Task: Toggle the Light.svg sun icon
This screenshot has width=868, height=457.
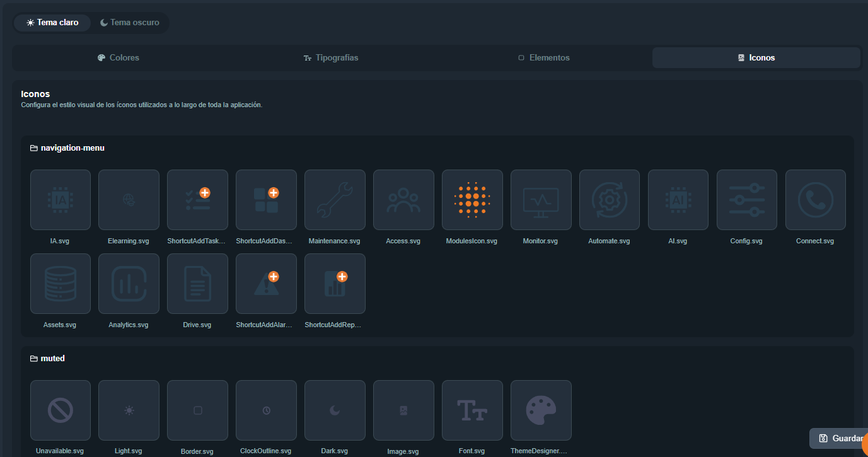Action: pyautogui.click(x=129, y=410)
